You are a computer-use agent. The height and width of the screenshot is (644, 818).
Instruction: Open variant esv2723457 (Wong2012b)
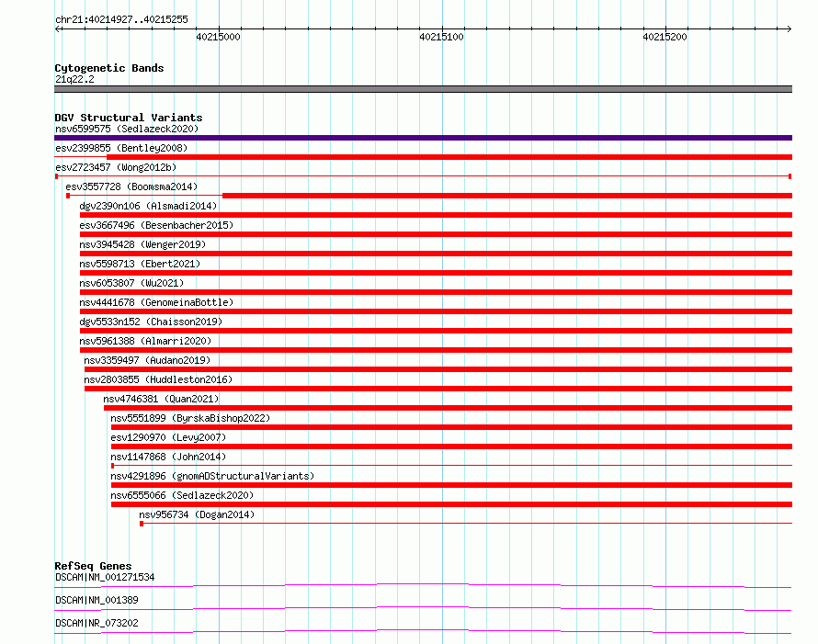click(116, 167)
